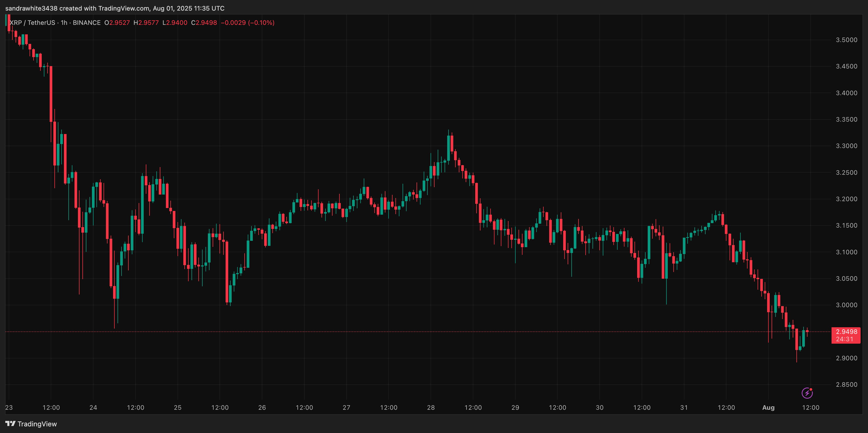Click the 28 date label on time axis
The height and width of the screenshot is (433, 868).
click(431, 407)
